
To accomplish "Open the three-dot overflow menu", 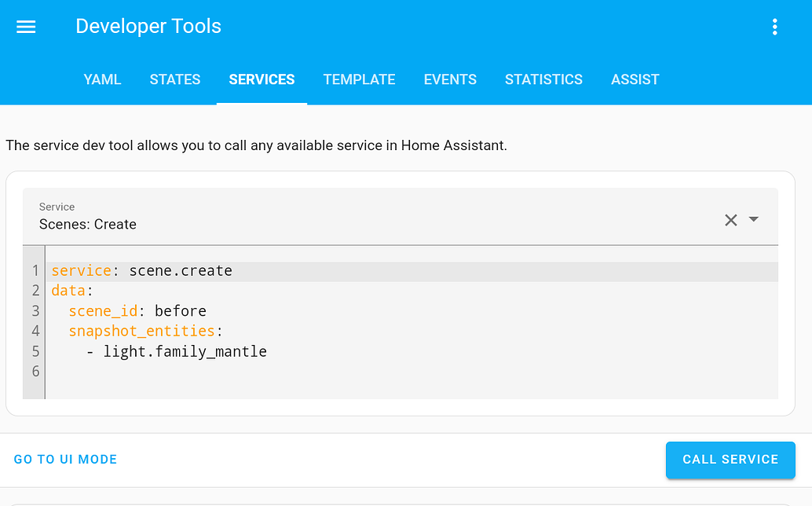I will [x=775, y=27].
